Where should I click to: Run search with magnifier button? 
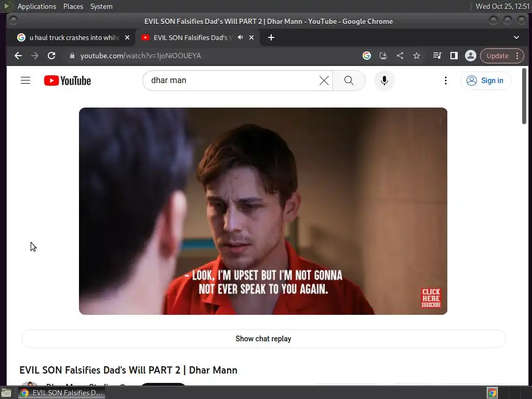[x=349, y=81]
